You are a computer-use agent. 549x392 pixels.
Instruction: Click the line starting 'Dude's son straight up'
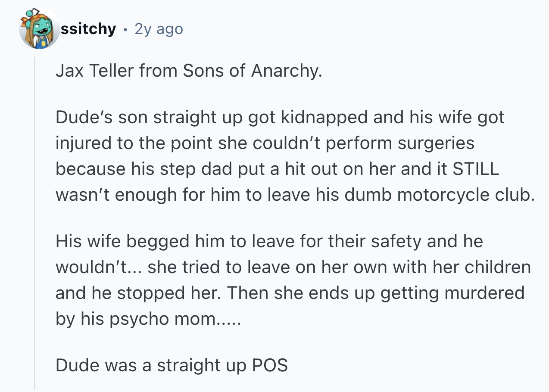pyautogui.click(x=280, y=117)
